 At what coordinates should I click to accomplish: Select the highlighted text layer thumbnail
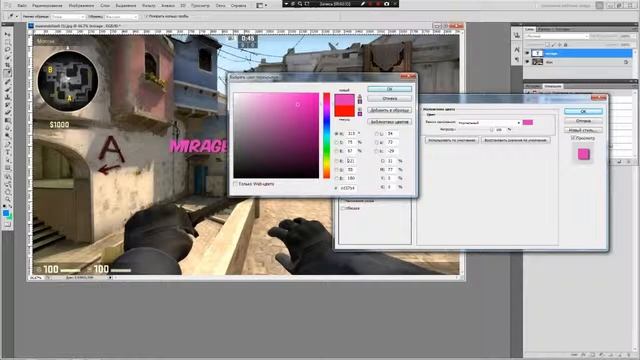[538, 53]
